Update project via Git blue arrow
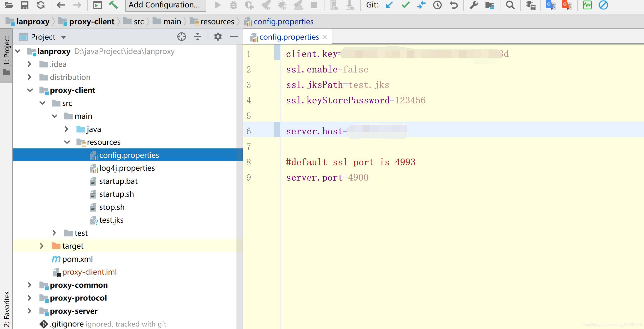The height and width of the screenshot is (329, 644). (389, 5)
